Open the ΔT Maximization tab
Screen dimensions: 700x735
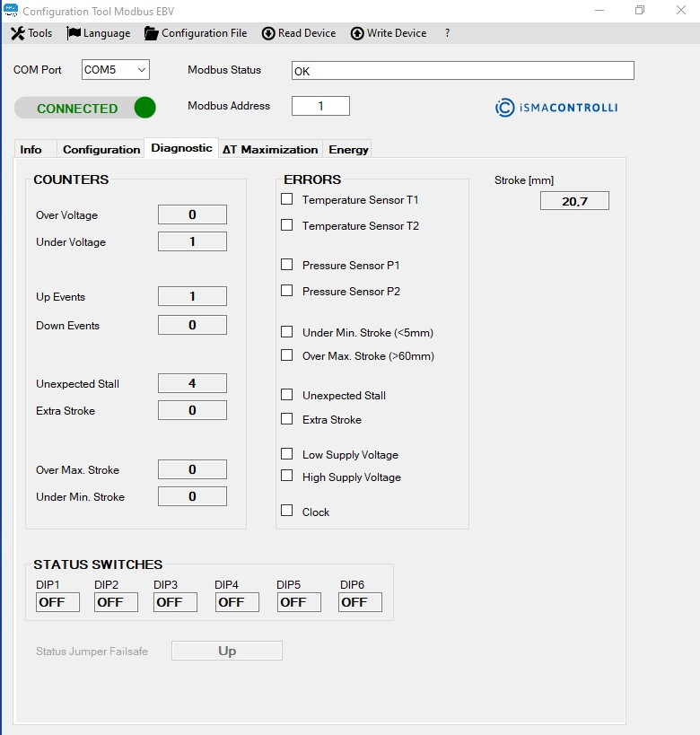click(270, 149)
